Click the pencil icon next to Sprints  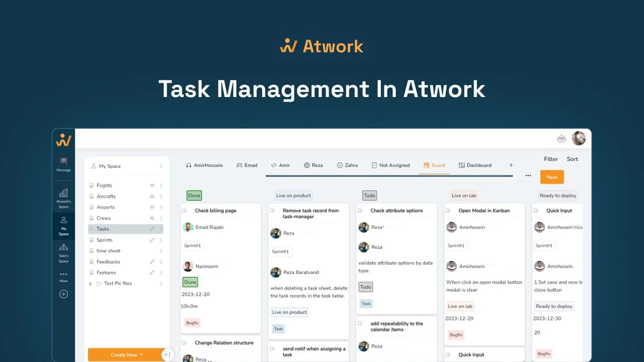(x=152, y=240)
